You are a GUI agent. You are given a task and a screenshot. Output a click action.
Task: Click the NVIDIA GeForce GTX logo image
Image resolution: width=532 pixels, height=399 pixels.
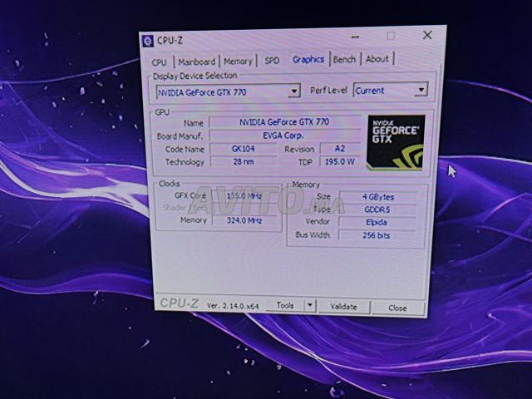[x=396, y=142]
